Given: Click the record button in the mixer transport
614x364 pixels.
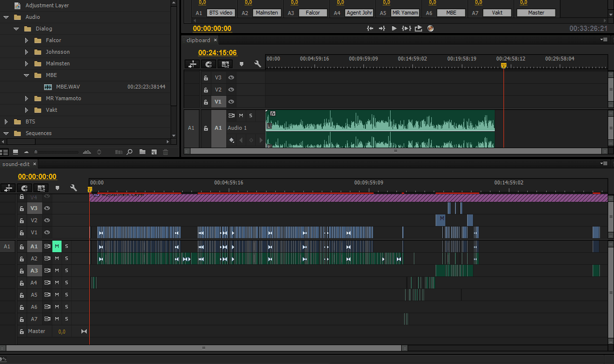Looking at the screenshot, I should point(430,29).
